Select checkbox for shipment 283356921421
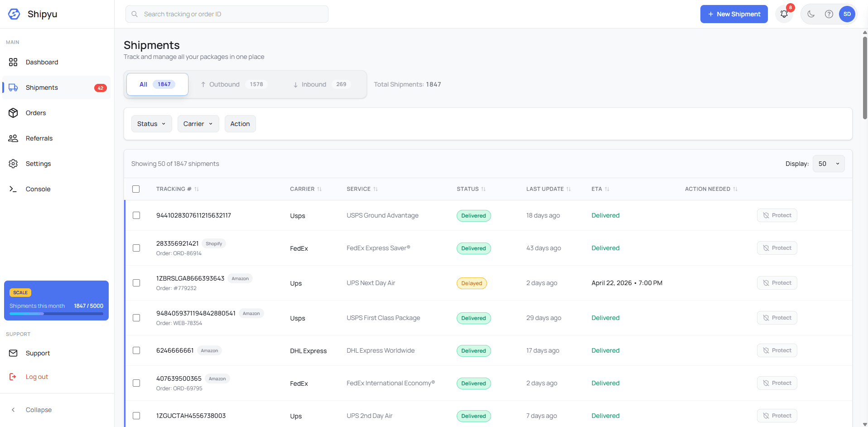 tap(136, 248)
